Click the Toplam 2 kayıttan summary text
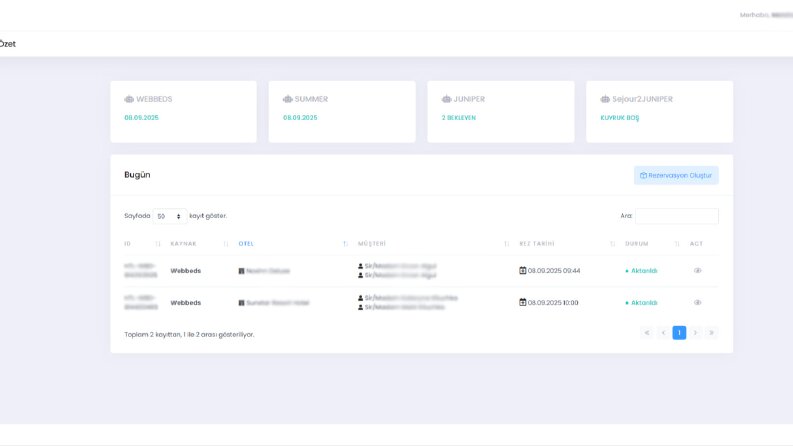Viewport: 793px width, 446px height. click(x=189, y=335)
